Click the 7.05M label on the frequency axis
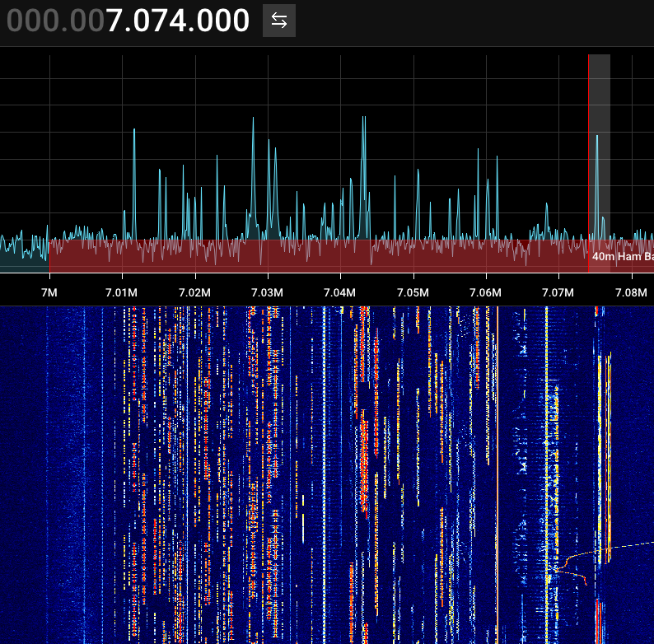 point(413,292)
